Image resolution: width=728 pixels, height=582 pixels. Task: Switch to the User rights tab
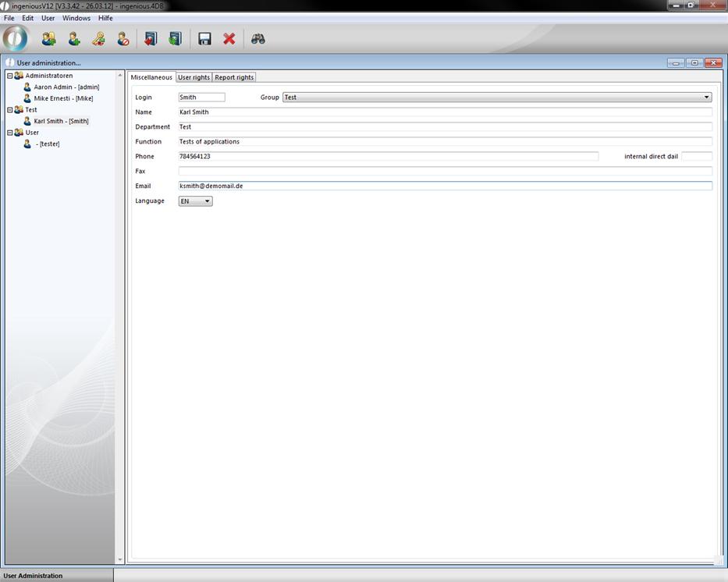click(x=194, y=77)
